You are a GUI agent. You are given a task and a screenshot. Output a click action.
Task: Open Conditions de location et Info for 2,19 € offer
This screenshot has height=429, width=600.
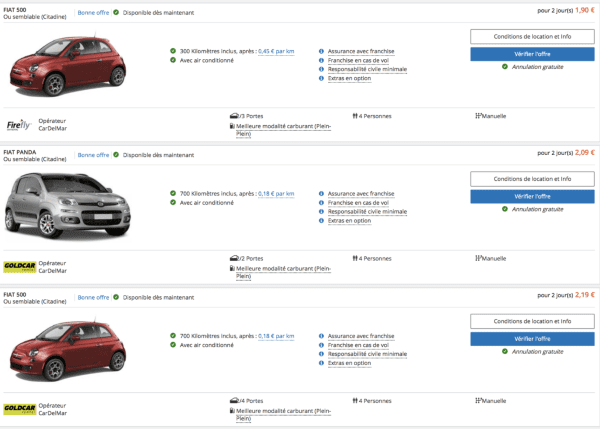(x=532, y=321)
